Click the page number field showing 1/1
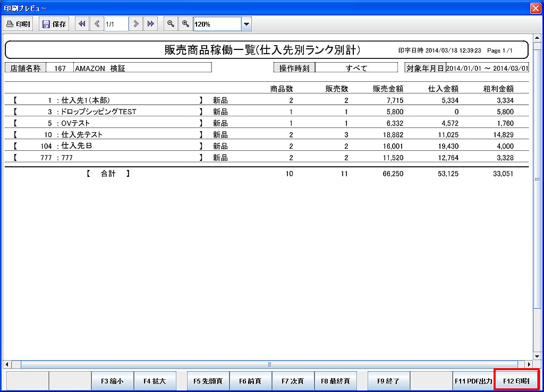Image resolution: width=544 pixels, height=392 pixels. (x=116, y=24)
